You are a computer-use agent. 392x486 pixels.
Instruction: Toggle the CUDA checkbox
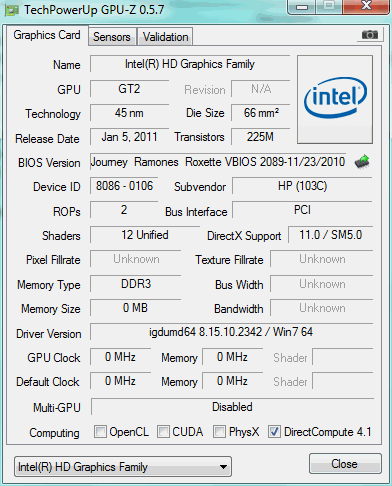pos(163,432)
